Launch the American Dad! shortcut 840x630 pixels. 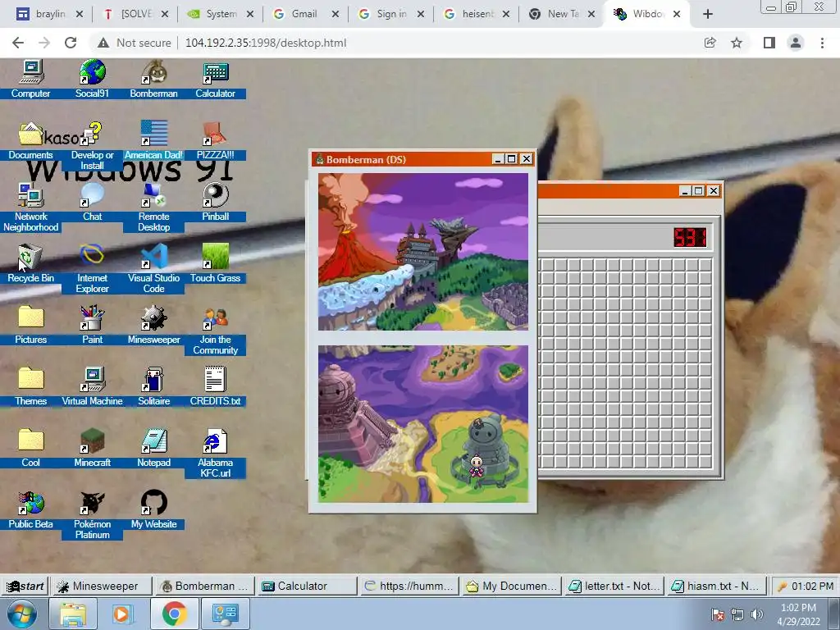(x=153, y=140)
